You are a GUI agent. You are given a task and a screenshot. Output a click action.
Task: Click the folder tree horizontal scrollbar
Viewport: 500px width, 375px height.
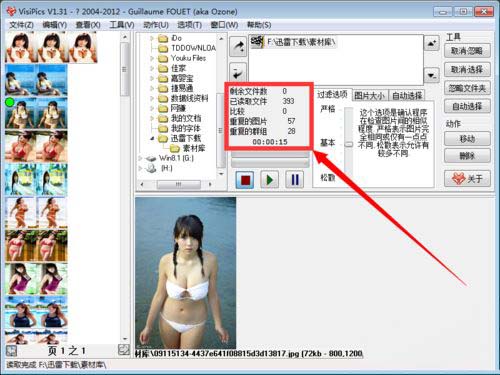click(178, 184)
